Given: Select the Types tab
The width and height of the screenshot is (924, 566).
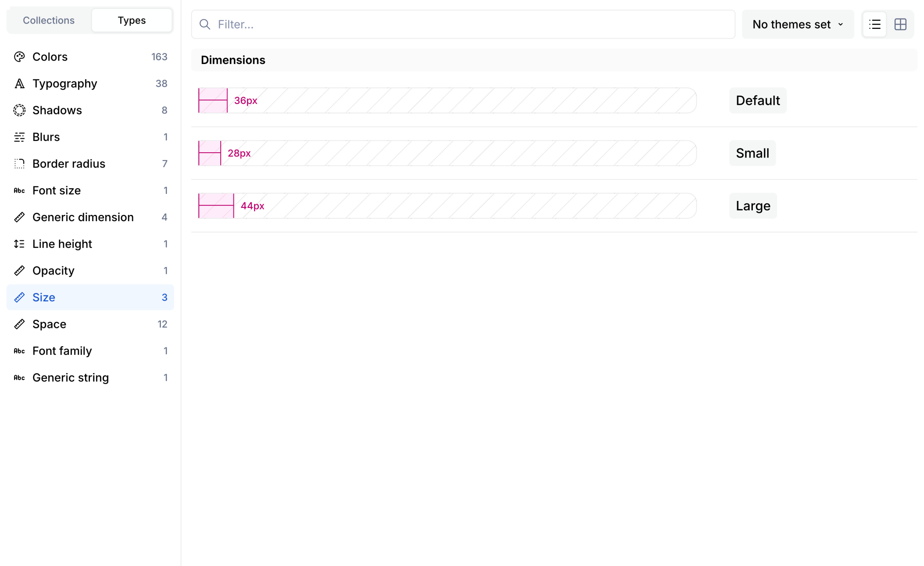Looking at the screenshot, I should click(x=132, y=21).
